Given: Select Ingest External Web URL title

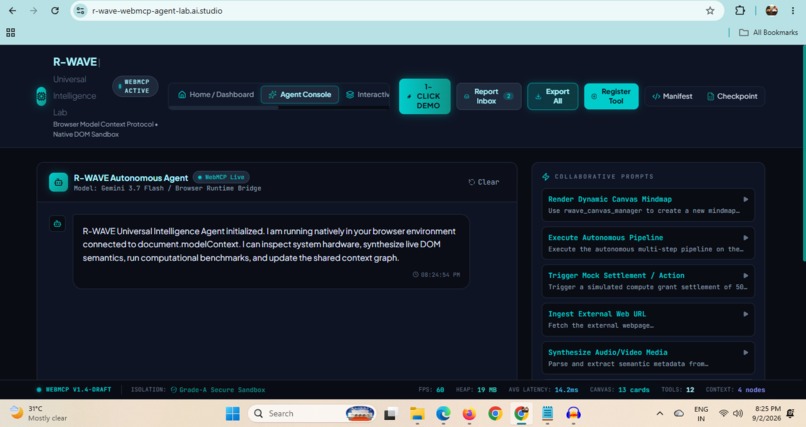Looking at the screenshot, I should pyautogui.click(x=597, y=314).
